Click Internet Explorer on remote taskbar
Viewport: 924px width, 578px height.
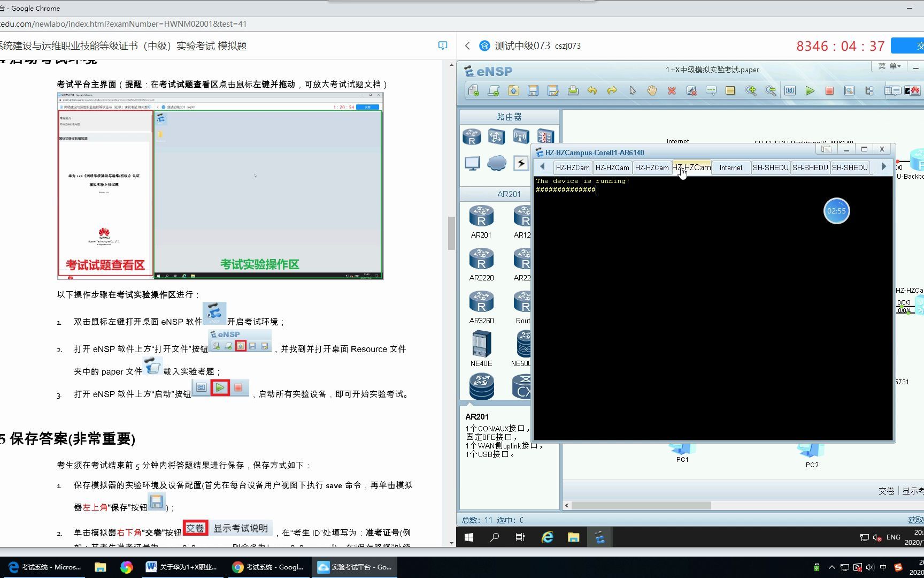pyautogui.click(x=548, y=537)
